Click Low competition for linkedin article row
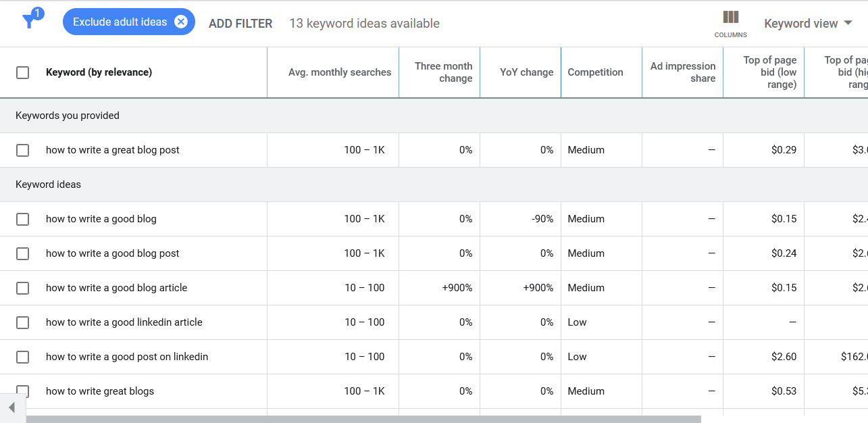The image size is (868, 423). tap(577, 322)
